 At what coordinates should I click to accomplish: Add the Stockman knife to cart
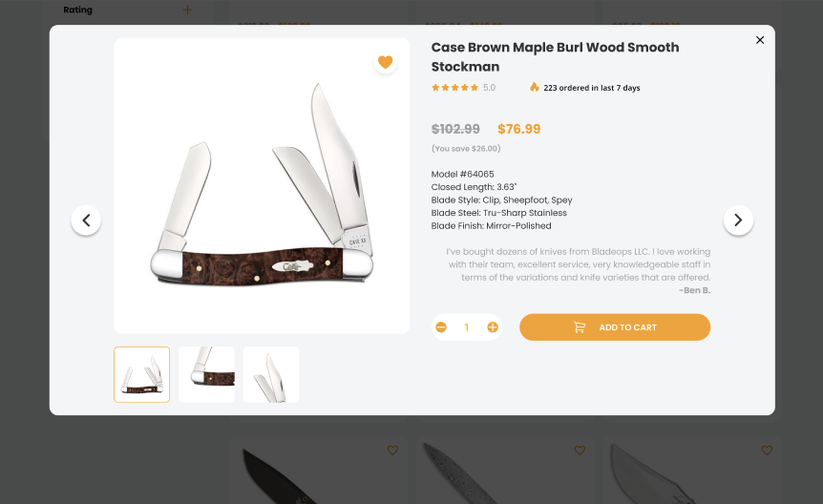(x=615, y=327)
